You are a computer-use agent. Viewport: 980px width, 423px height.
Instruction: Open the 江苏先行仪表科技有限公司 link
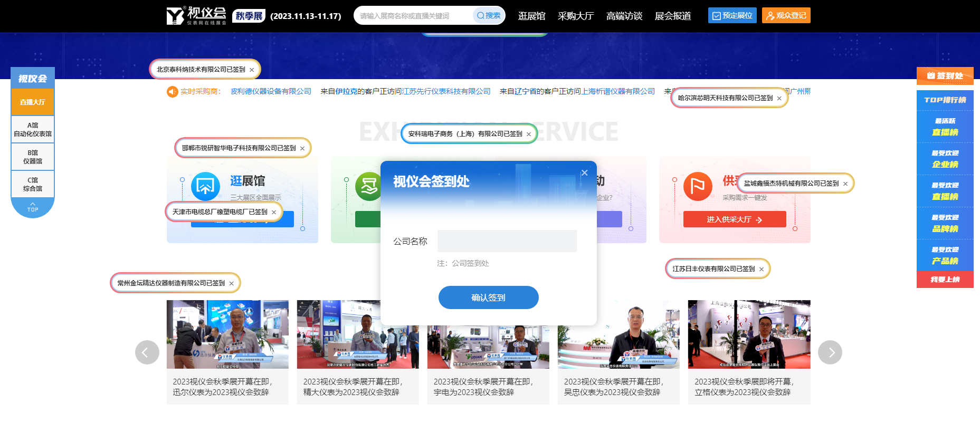(x=446, y=91)
